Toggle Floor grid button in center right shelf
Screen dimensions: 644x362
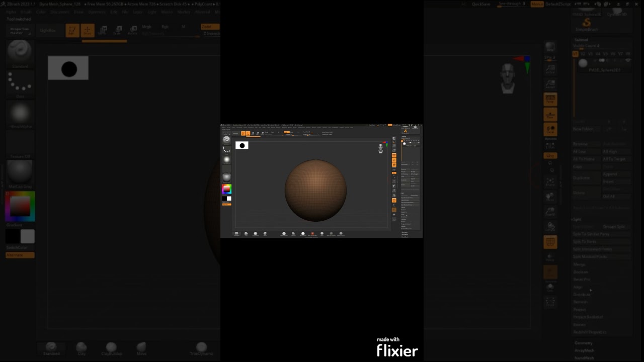click(x=394, y=160)
